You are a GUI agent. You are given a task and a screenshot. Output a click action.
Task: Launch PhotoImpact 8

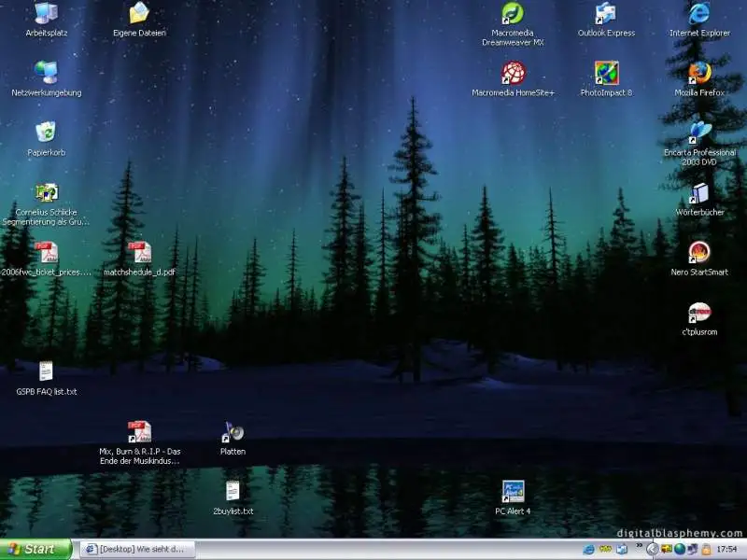(x=606, y=73)
